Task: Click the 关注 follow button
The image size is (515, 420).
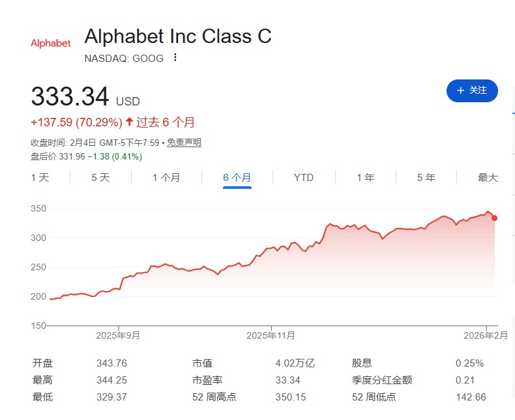Action: [x=472, y=91]
